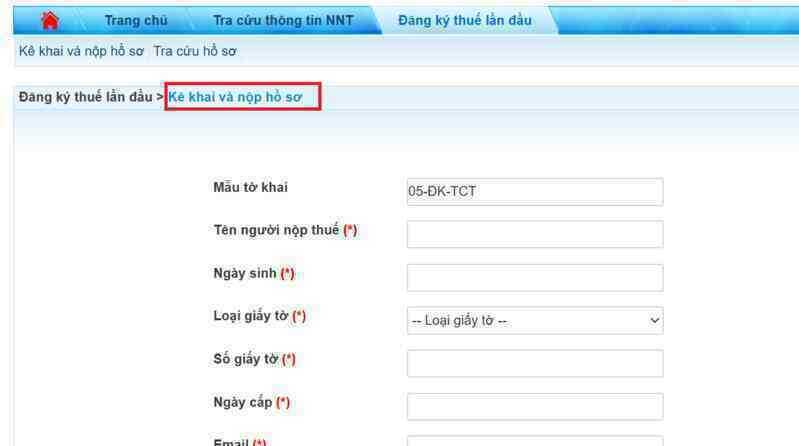Click the Ngày cấp input field
This screenshot has height=446, width=799.
[535, 407]
